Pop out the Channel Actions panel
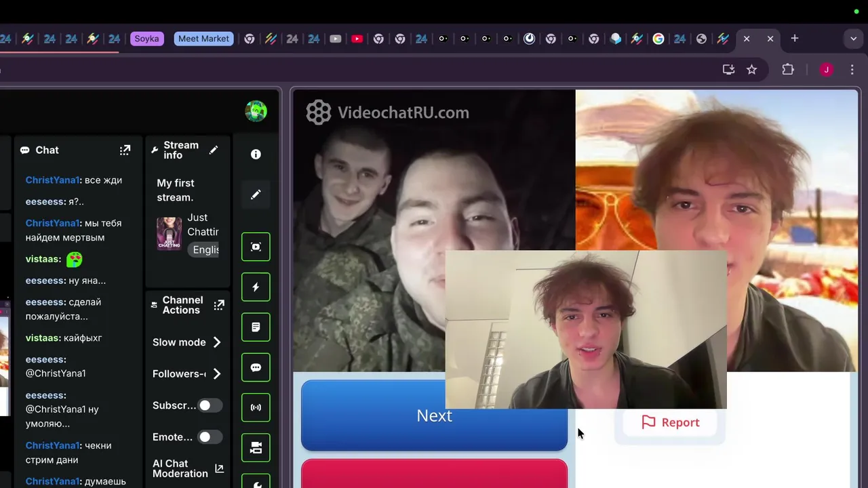 pos(218,305)
